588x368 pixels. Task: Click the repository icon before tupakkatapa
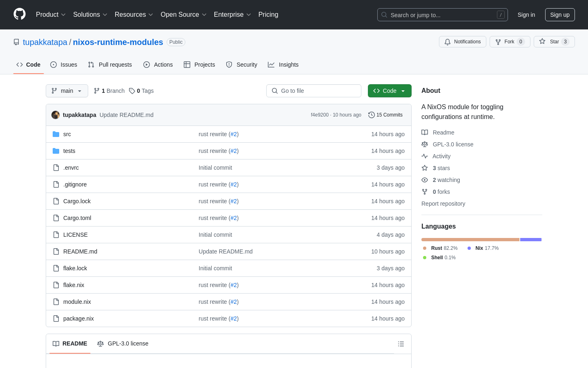[16, 42]
